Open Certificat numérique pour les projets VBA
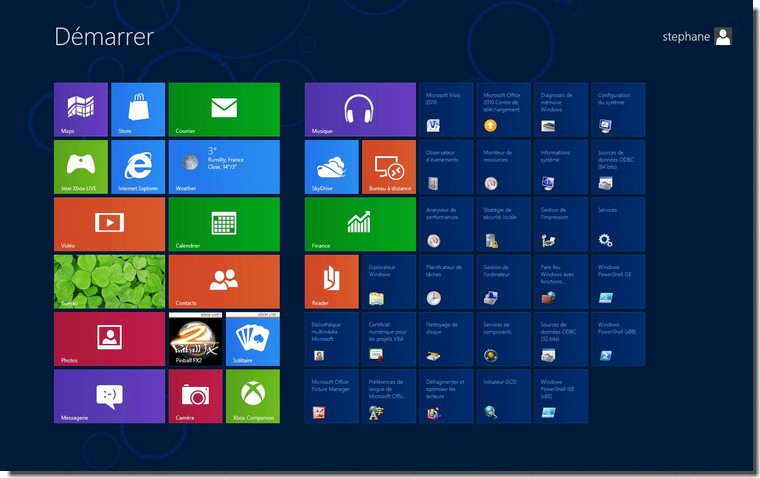Screen dimensions: 760x478 pos(389,339)
